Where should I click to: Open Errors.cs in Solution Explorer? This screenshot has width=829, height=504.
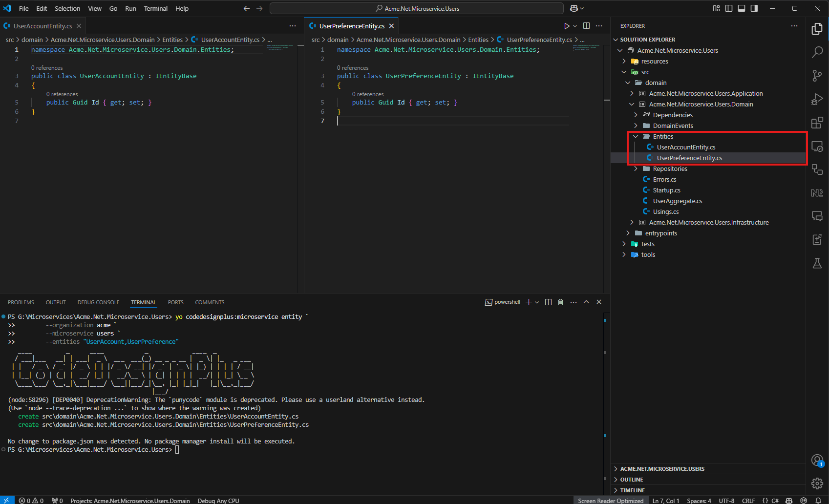click(x=664, y=180)
